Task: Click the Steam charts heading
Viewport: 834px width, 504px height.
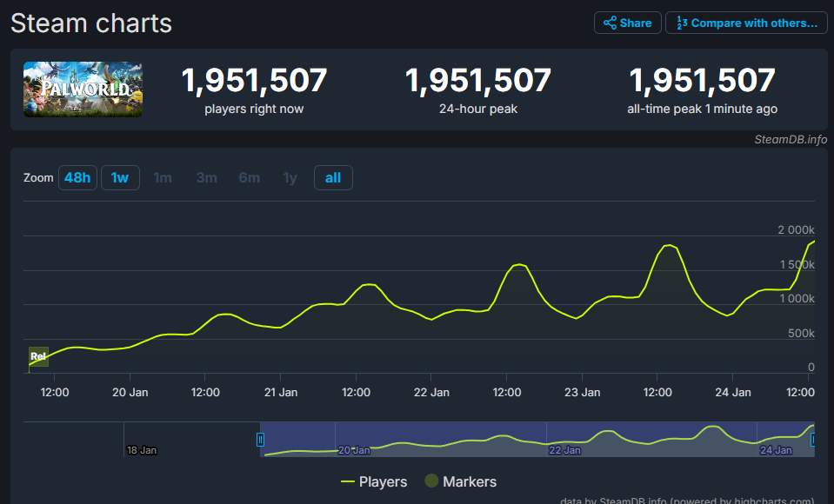Action: click(91, 23)
